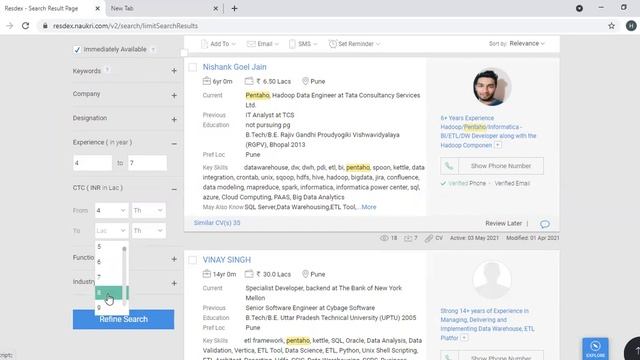640x360 pixels.
Task: Choose 5 in the CTC To list
Action: click(x=108, y=247)
